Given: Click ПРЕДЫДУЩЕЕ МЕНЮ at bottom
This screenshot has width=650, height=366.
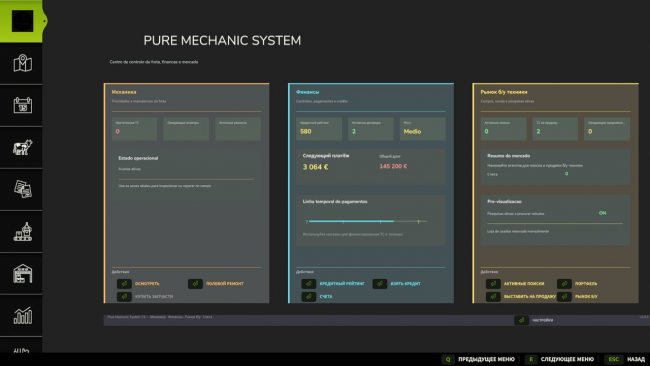Looking at the screenshot, I should tap(486, 359).
